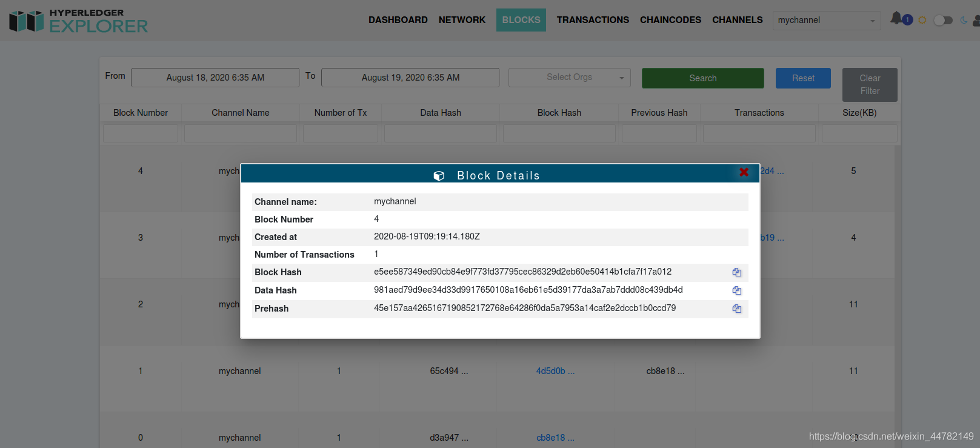
Task: Click the prehash value starting 45e157aa
Action: [x=525, y=308]
